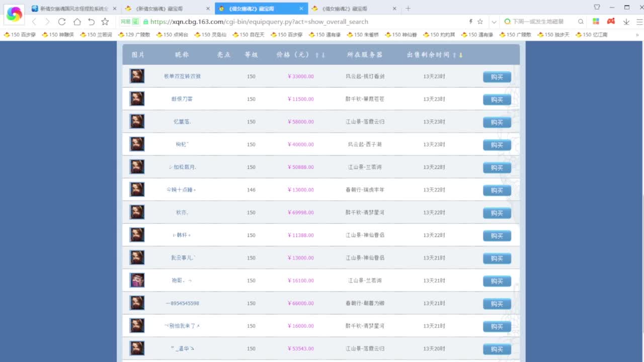Sort remaining sale time descending
The height and width of the screenshot is (362, 644).
pyautogui.click(x=460, y=55)
